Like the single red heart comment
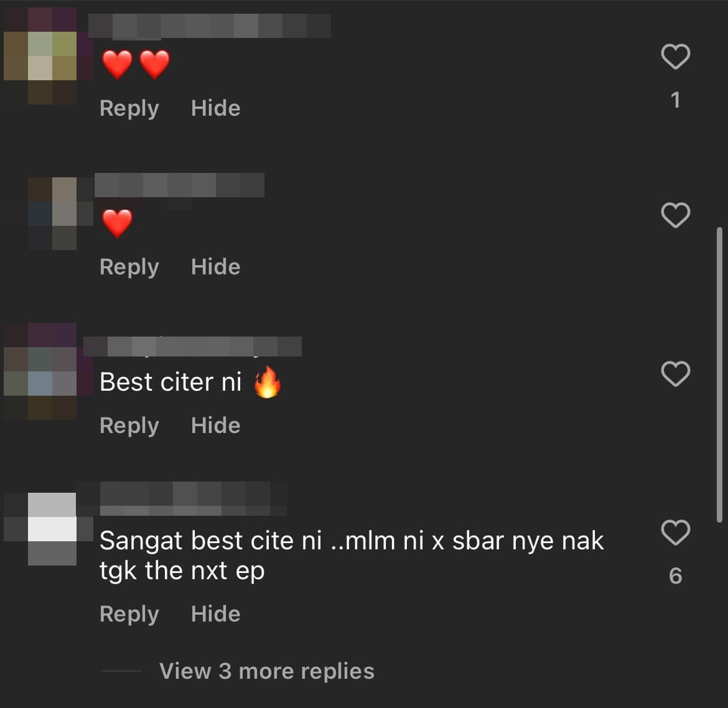This screenshot has width=728, height=708. (x=675, y=215)
